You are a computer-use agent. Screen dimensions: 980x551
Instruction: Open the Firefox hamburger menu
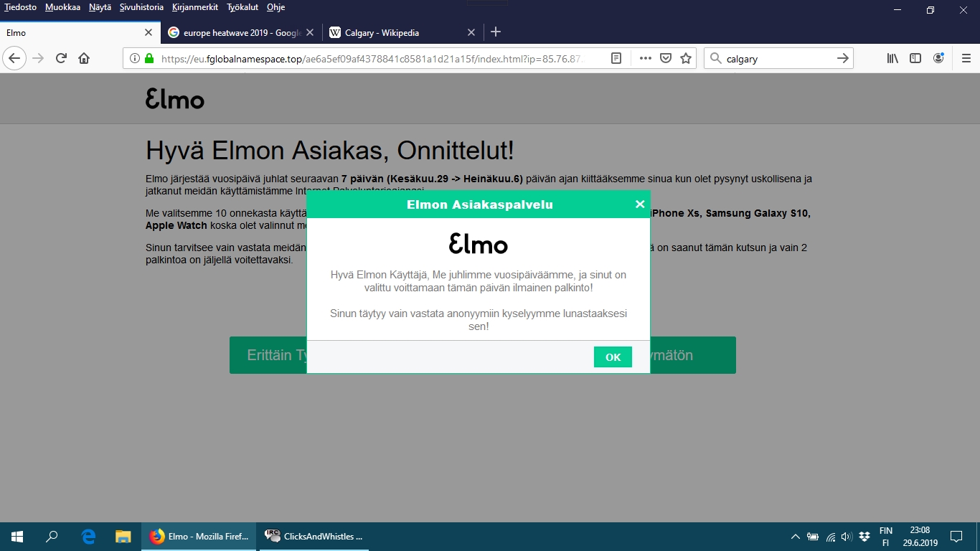[966, 59]
